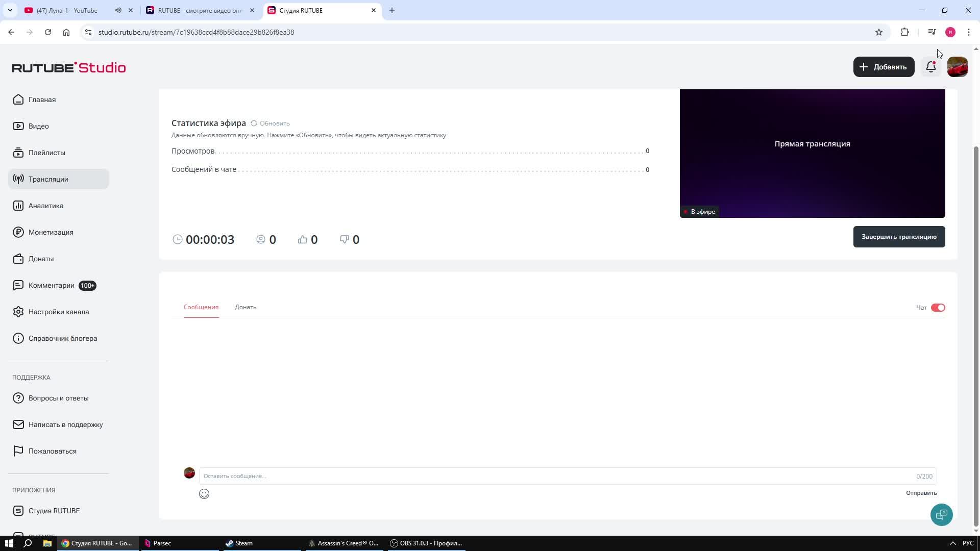Toggle the Чат switch off
Viewport: 980px width, 551px height.
pyautogui.click(x=938, y=308)
